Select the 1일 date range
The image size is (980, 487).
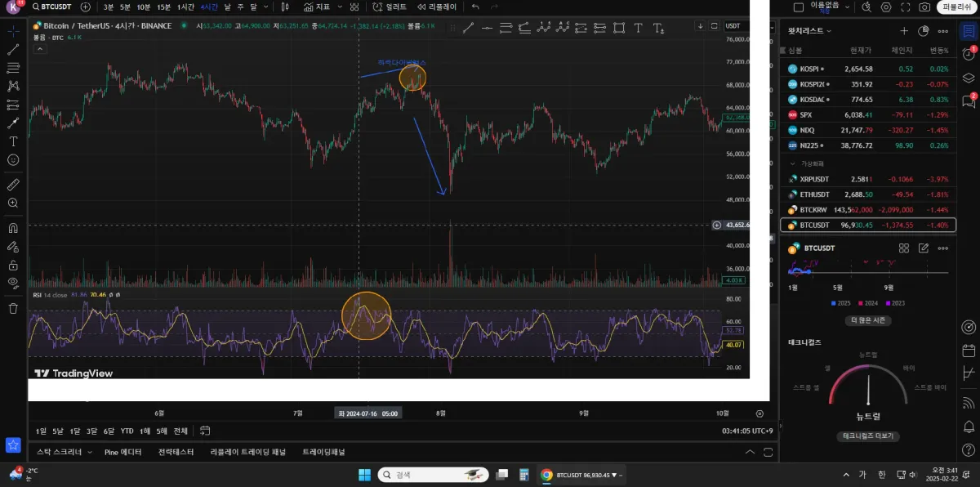tap(41, 431)
